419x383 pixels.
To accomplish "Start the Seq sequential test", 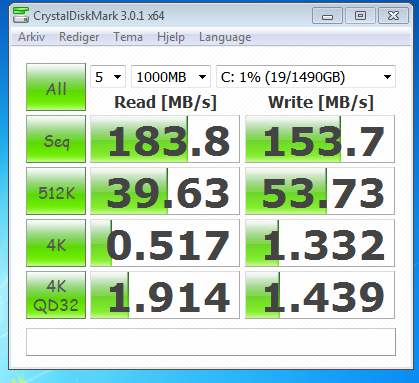I will (56, 139).
